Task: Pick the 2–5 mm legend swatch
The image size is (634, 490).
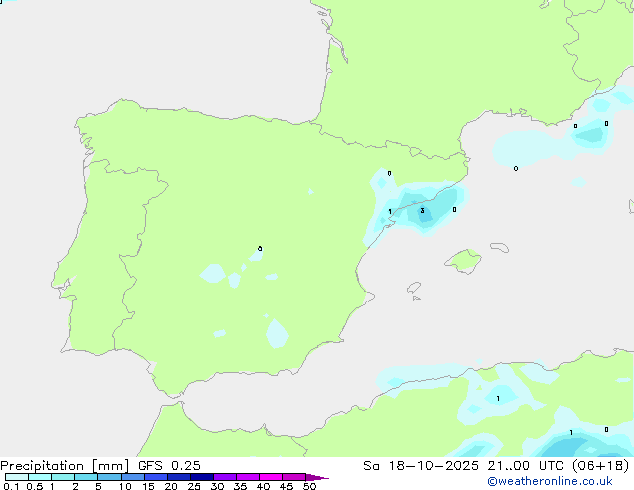Action: click(86, 477)
